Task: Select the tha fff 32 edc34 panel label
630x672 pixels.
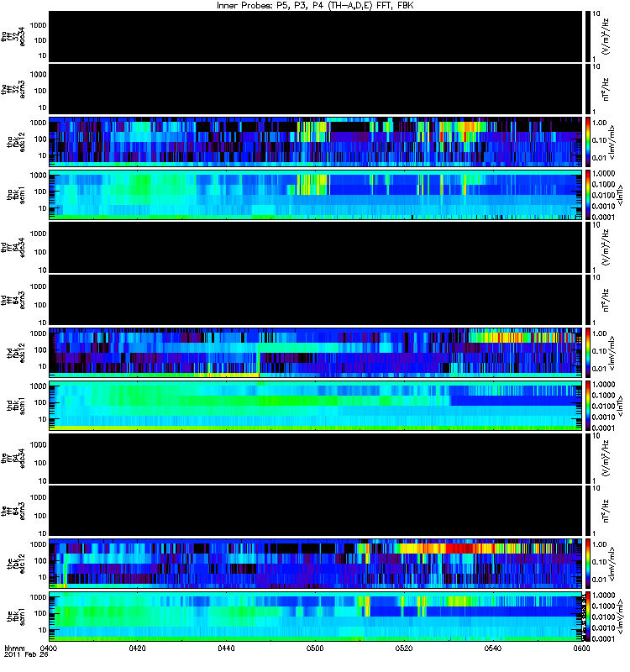Action: pos(13,37)
